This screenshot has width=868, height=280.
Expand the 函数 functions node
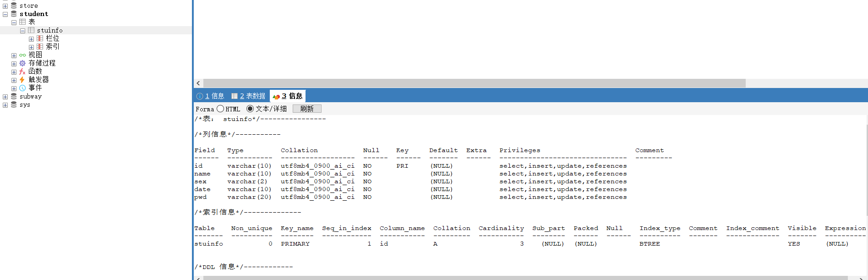[x=14, y=72]
